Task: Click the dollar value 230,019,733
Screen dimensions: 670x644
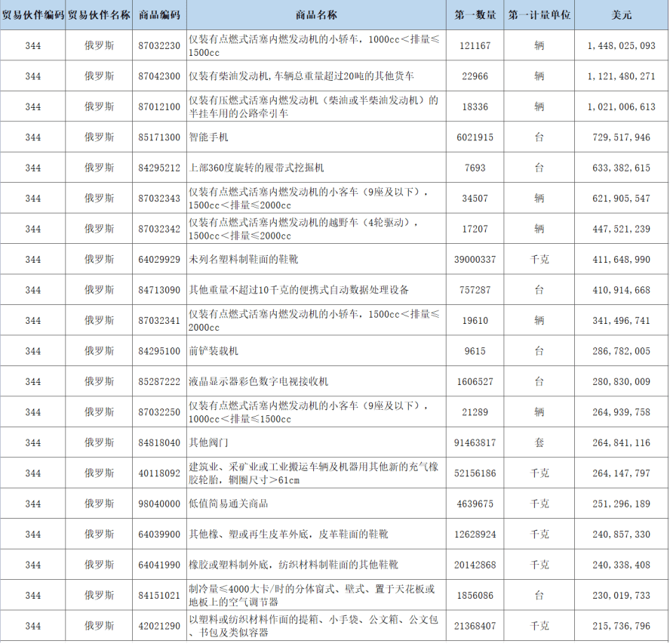Action: [621, 596]
